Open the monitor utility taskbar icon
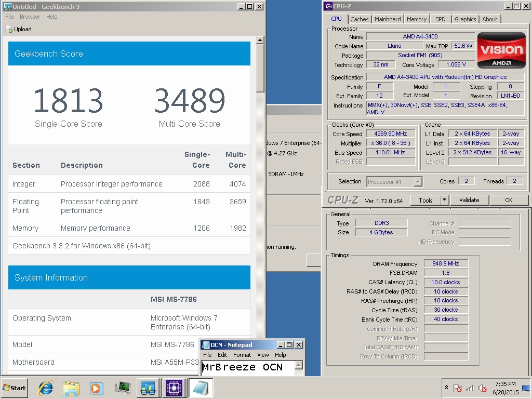The height and width of the screenshot is (399, 532). (123, 388)
